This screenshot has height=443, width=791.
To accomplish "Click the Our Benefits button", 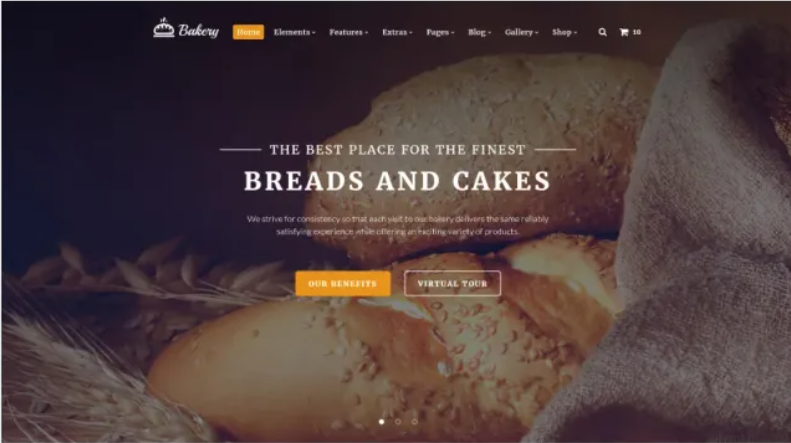I will (x=343, y=284).
